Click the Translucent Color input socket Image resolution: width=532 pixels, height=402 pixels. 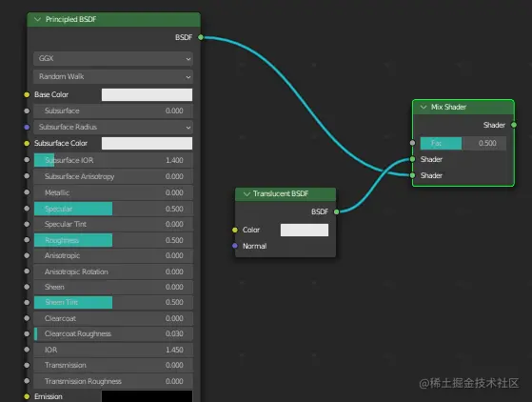tap(235, 230)
